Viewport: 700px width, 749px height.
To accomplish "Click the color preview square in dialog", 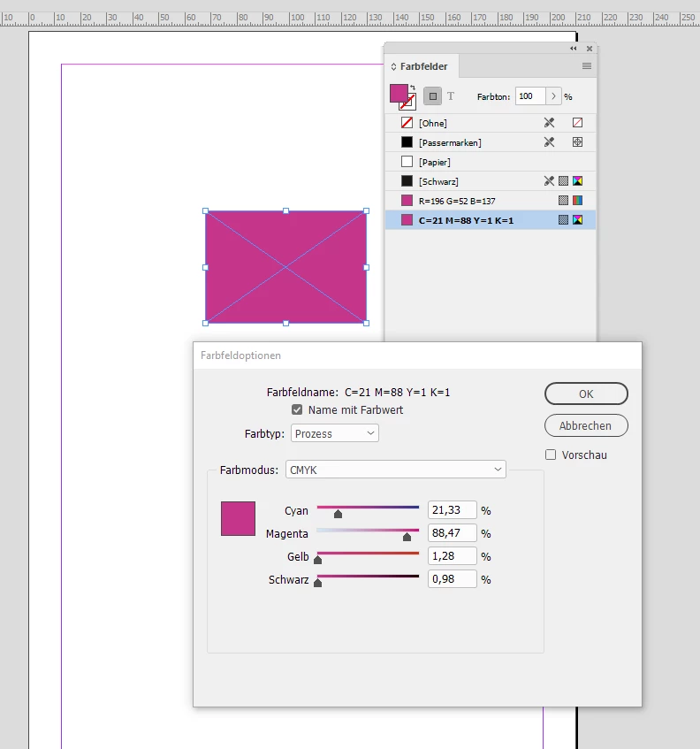I will [238, 519].
